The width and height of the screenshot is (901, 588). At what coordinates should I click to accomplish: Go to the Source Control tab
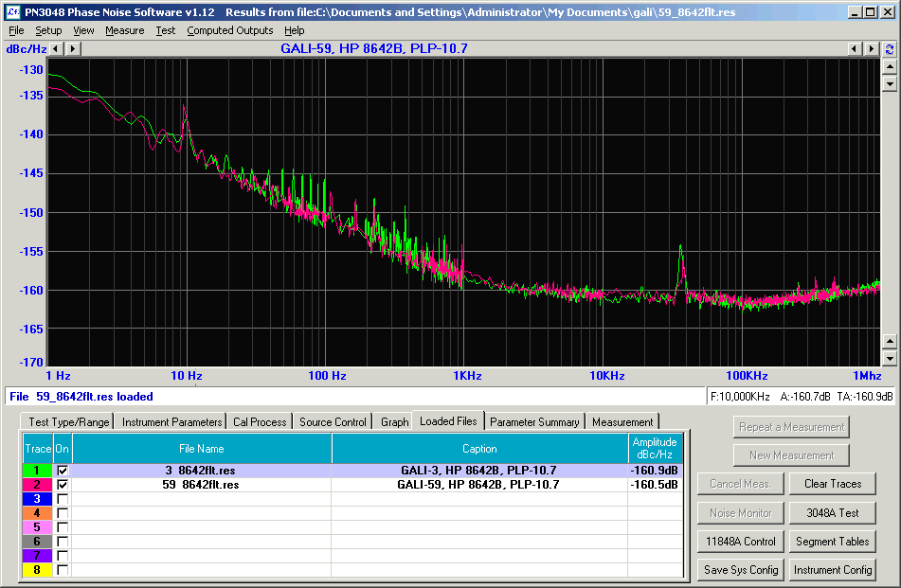point(333,422)
